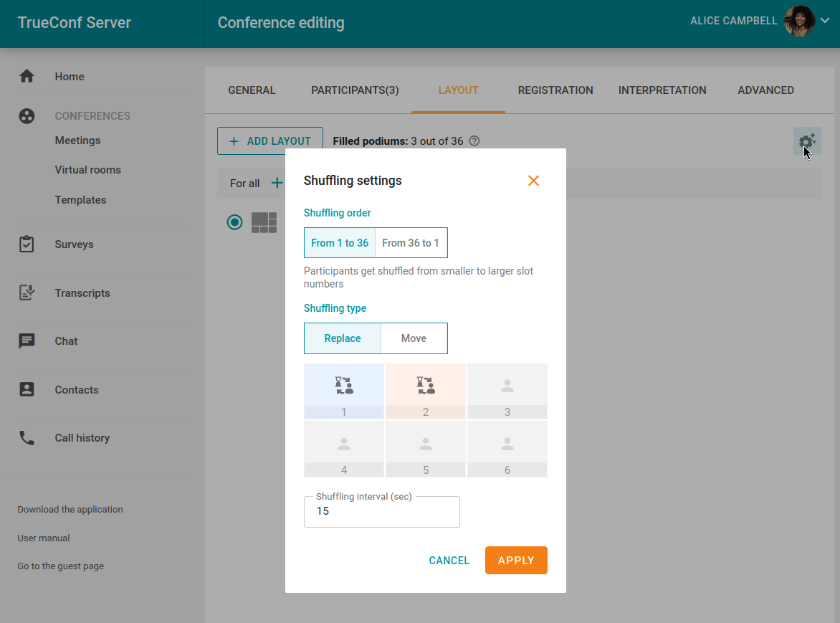Click the Shuffling interval input field

click(x=381, y=512)
